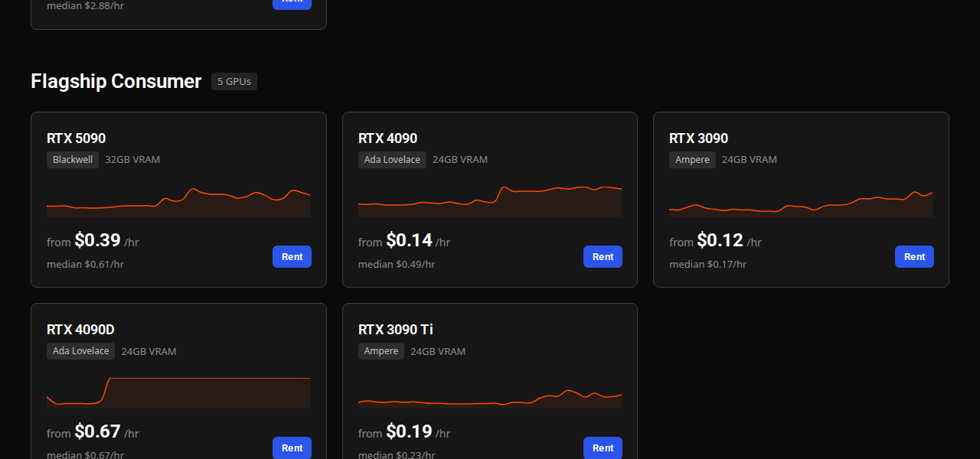
Task: Rent the RTX 4090D GPU
Action: pyautogui.click(x=292, y=448)
